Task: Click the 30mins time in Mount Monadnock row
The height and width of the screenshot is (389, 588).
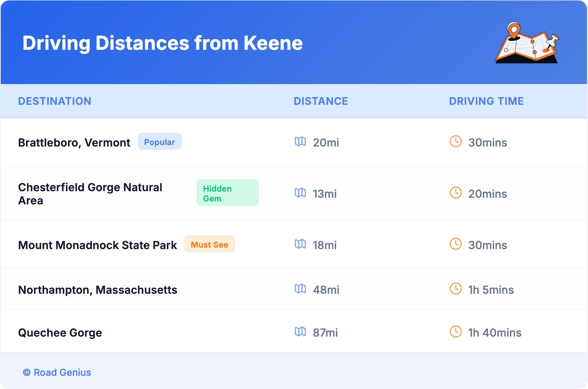Action: tap(488, 245)
